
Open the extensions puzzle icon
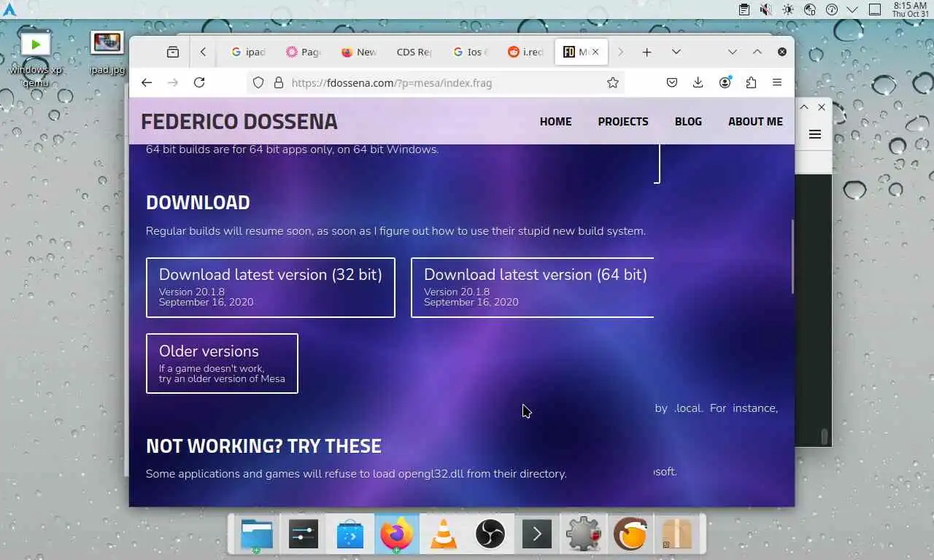point(751,83)
